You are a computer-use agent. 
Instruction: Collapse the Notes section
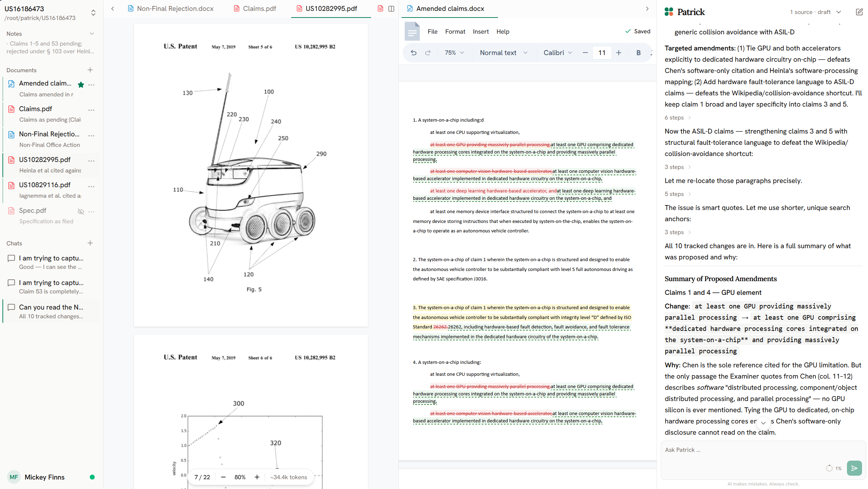coord(92,34)
